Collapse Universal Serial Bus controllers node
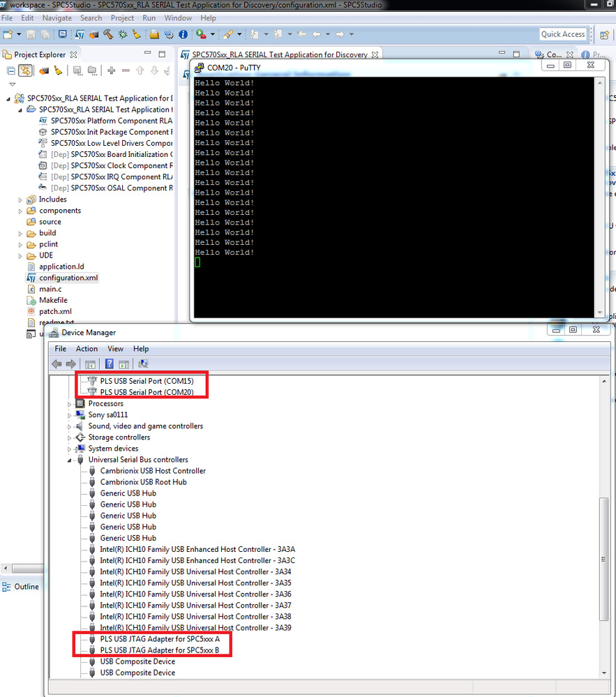The width and height of the screenshot is (616, 697). [x=69, y=460]
